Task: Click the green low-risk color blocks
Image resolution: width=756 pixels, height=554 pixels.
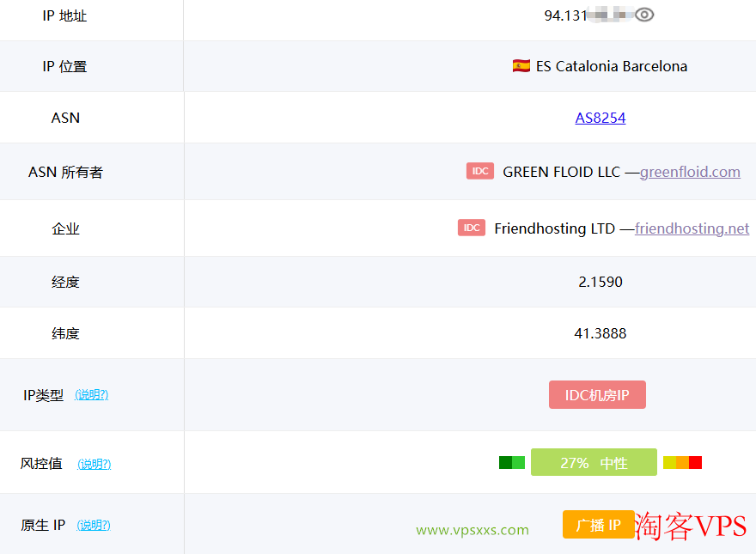Action: (511, 462)
